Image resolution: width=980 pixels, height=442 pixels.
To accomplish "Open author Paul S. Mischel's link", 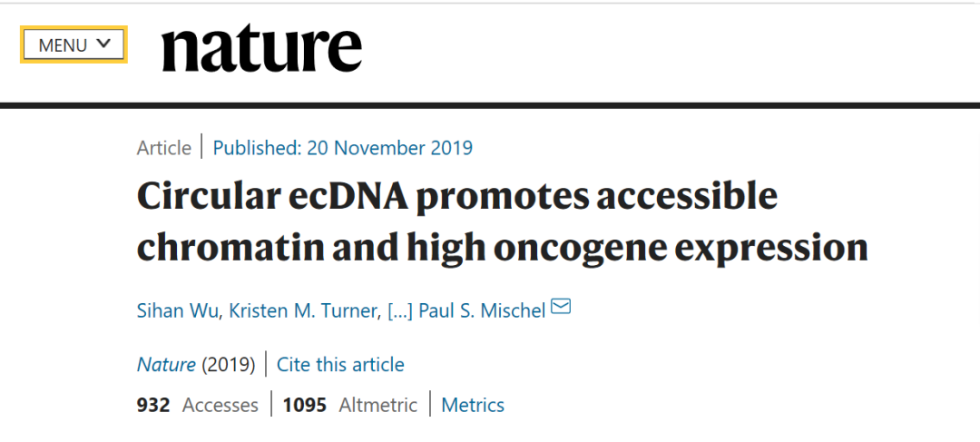I will (x=483, y=310).
